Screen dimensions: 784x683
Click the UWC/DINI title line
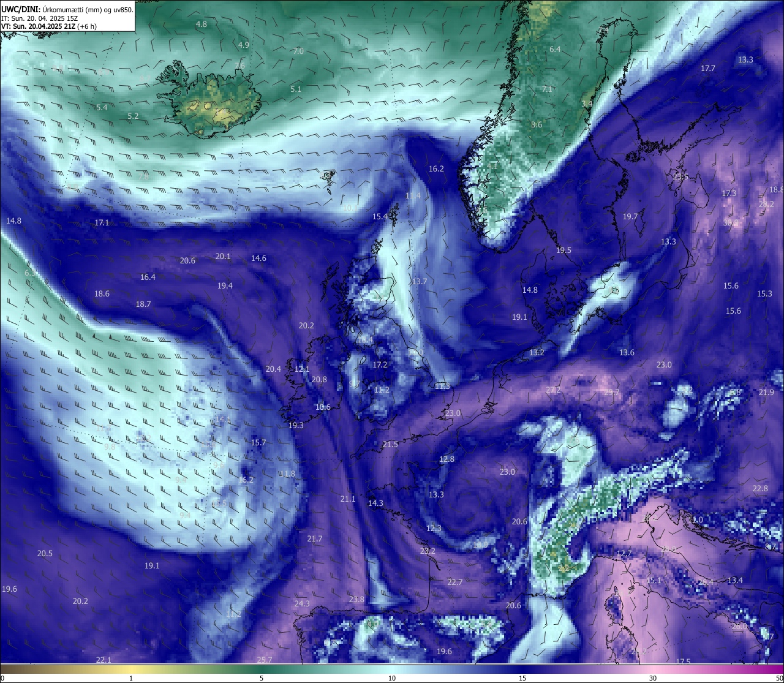pyautogui.click(x=67, y=9)
